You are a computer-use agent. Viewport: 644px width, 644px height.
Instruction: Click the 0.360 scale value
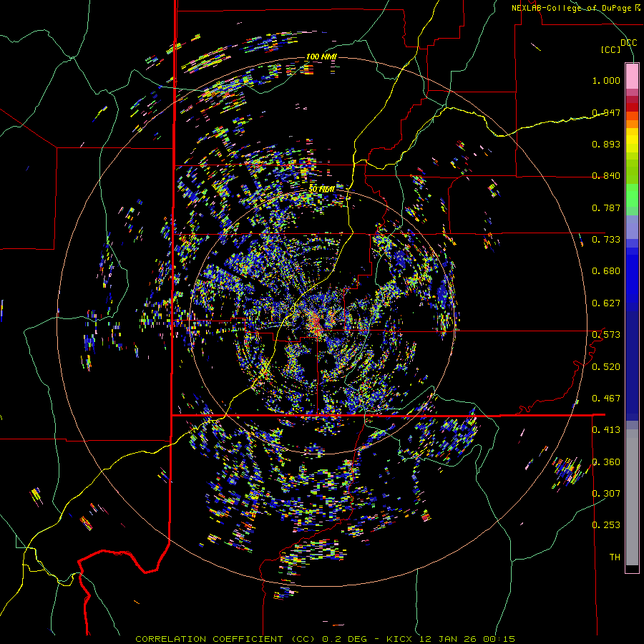(606, 462)
